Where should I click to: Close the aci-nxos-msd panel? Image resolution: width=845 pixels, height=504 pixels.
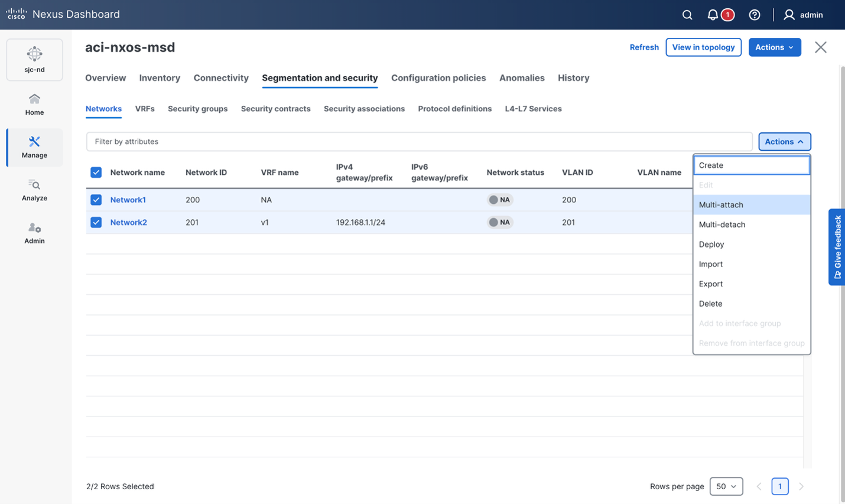(x=821, y=47)
